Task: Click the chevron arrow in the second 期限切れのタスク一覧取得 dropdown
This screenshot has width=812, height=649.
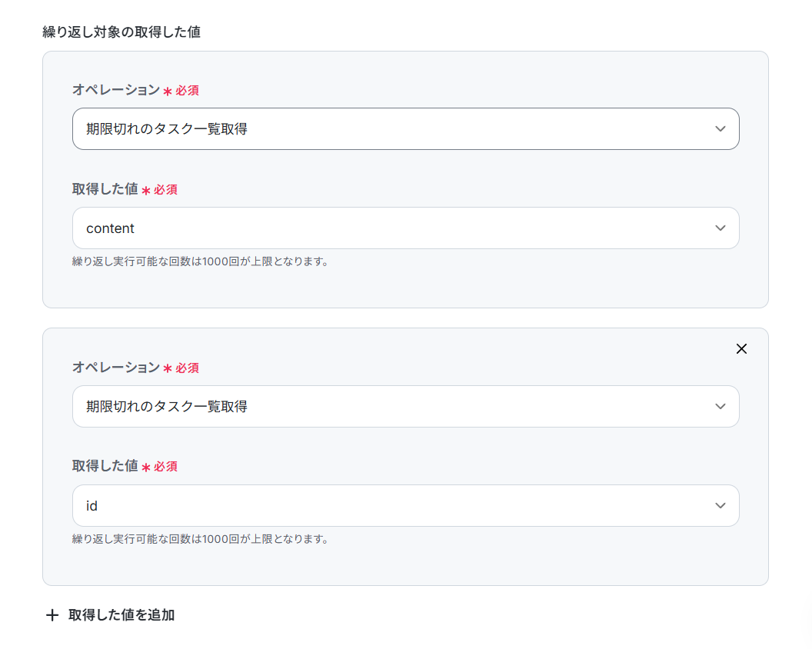Action: [720, 407]
